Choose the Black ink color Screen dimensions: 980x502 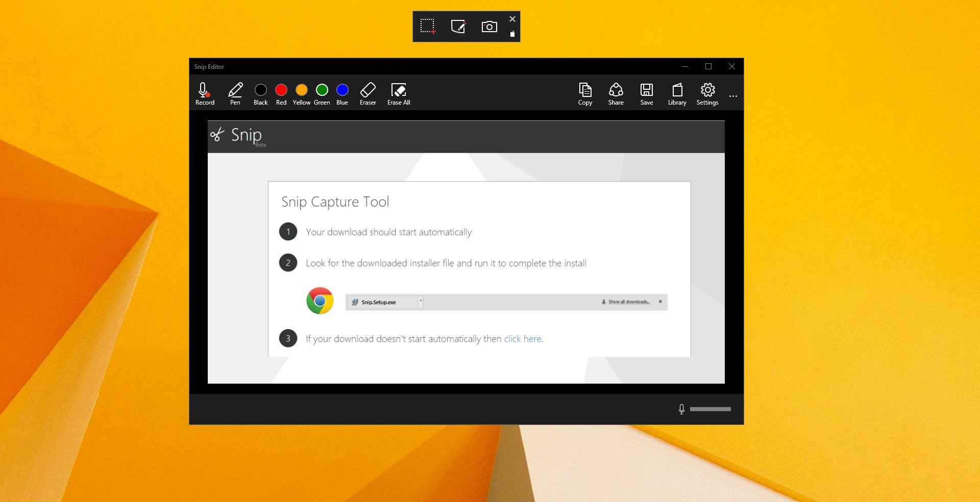(x=261, y=94)
